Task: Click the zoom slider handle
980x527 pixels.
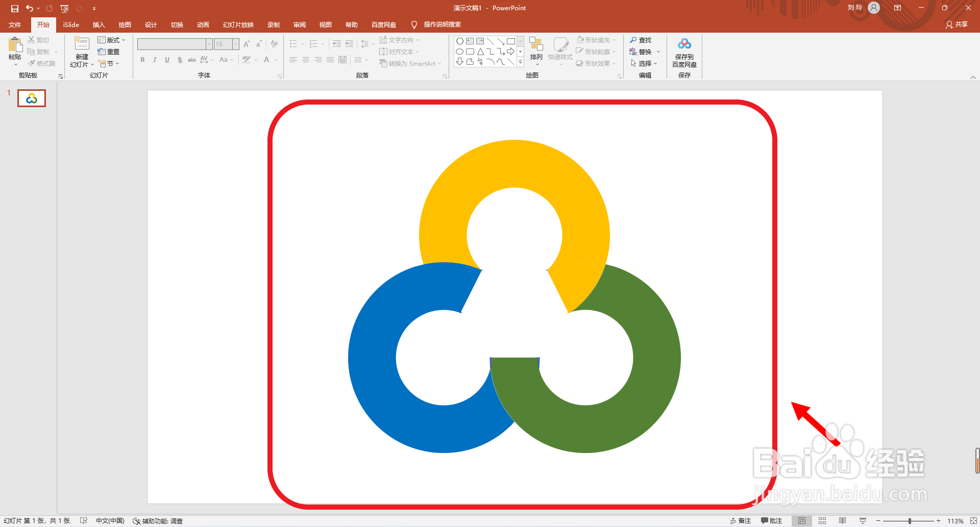Action: [x=910, y=521]
